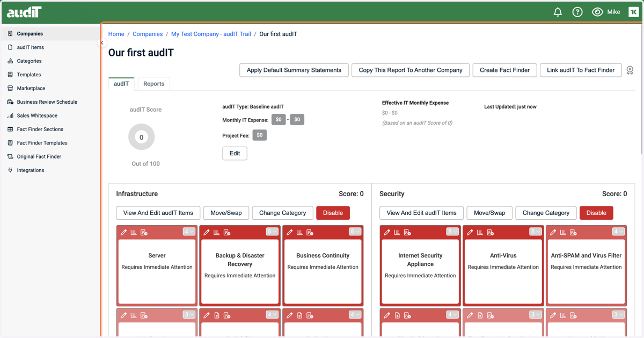This screenshot has height=338, width=644.
Task: Open the weight dropdown on Internet Security Appliance
Action: pyautogui.click(x=452, y=232)
